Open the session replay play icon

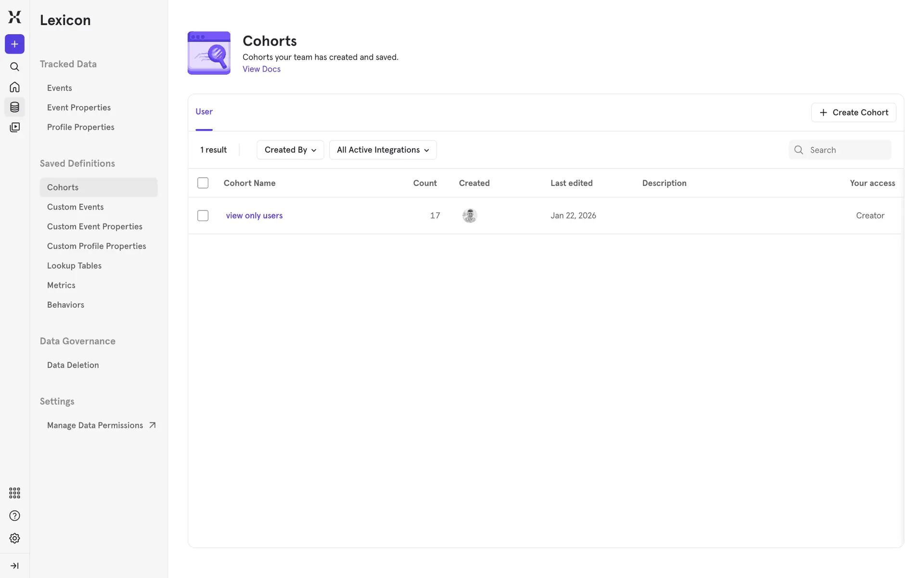click(x=14, y=128)
